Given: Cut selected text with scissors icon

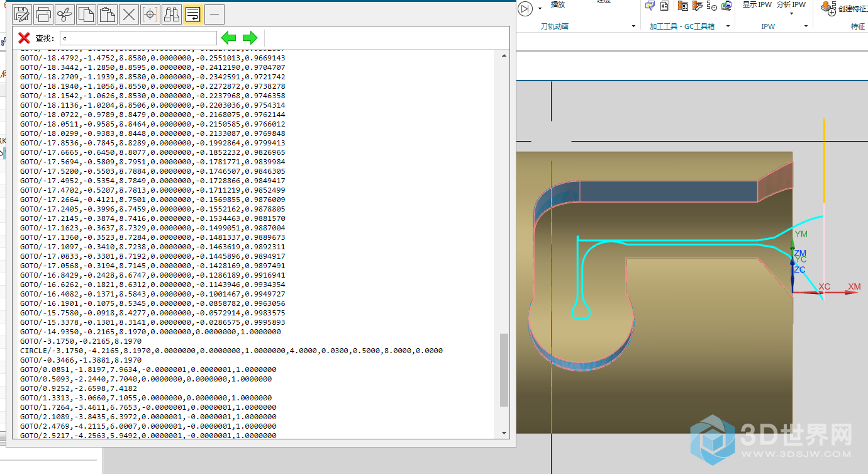Looking at the screenshot, I should click(65, 14).
